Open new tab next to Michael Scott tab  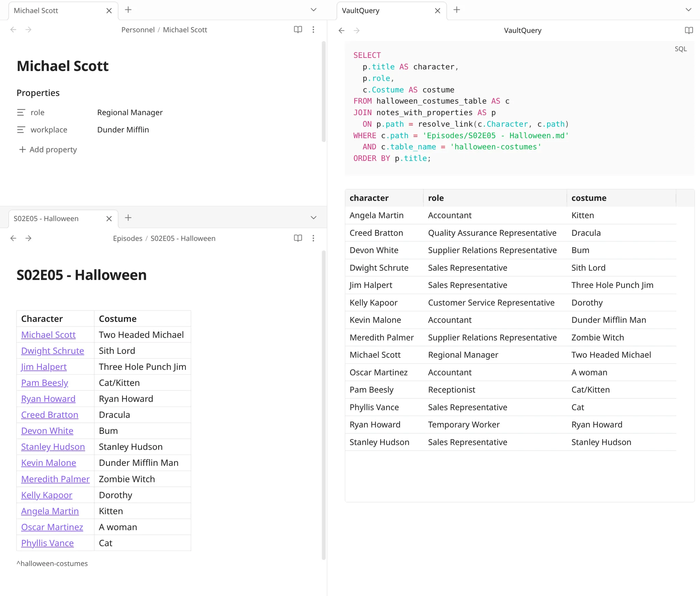click(128, 10)
